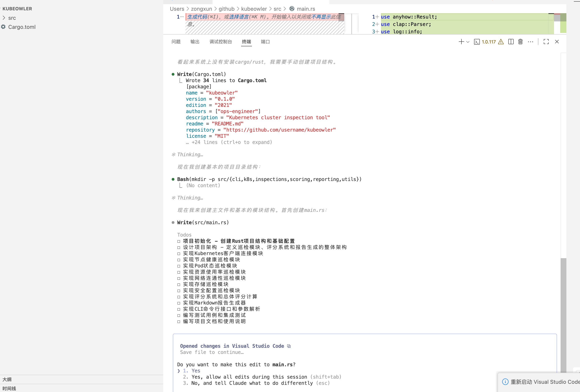Click added line 'use clap::Parser;'
This screenshot has width=580, height=392.
406,24
